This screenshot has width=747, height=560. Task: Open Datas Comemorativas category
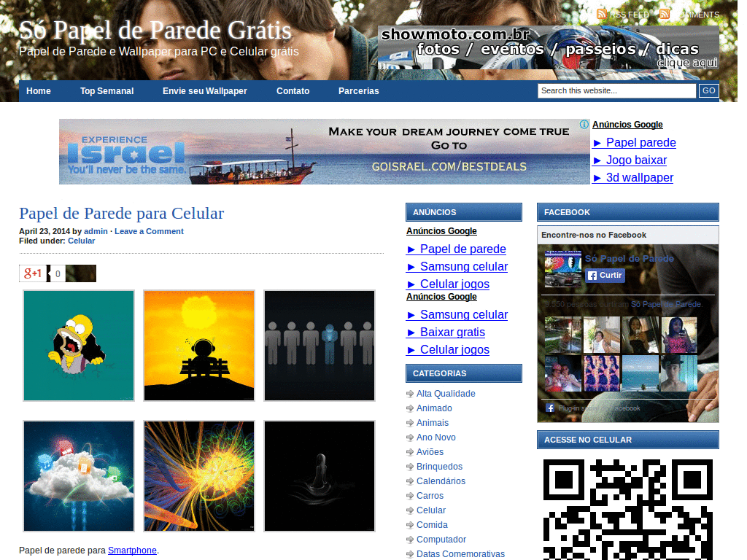point(460,554)
